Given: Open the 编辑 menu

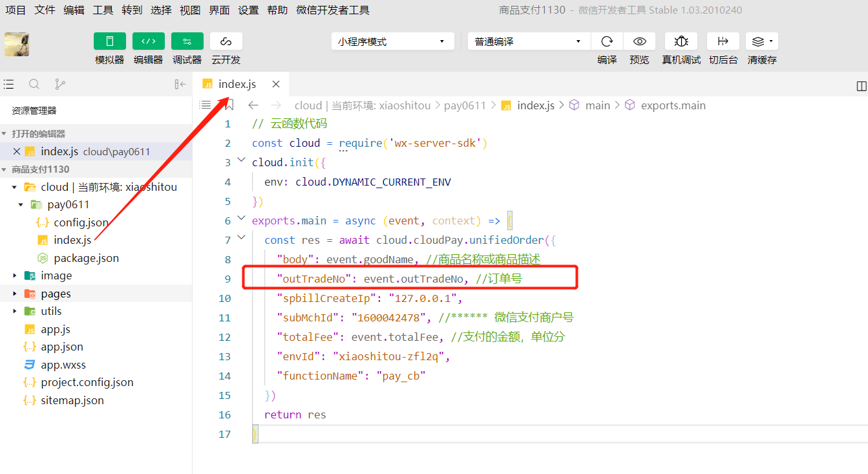Looking at the screenshot, I should (74, 10).
